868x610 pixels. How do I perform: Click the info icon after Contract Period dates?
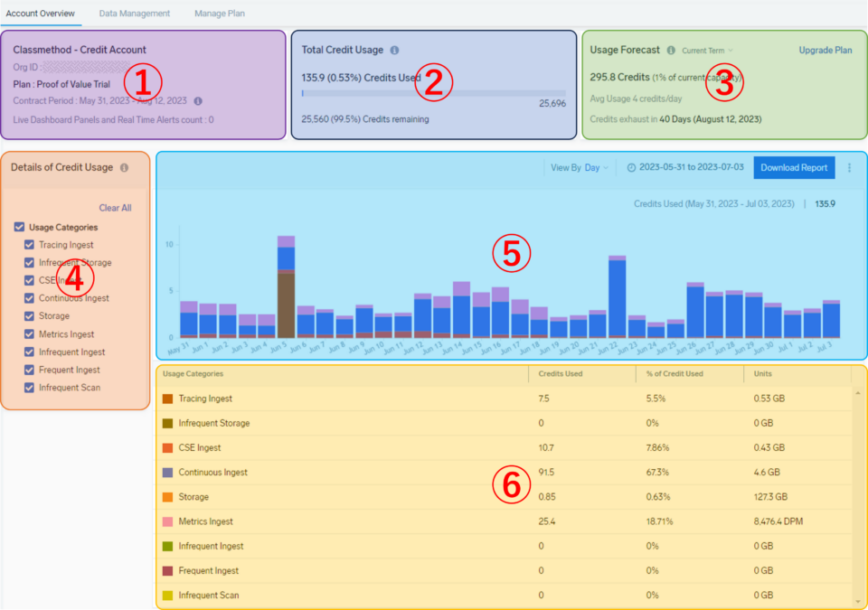[x=198, y=101]
